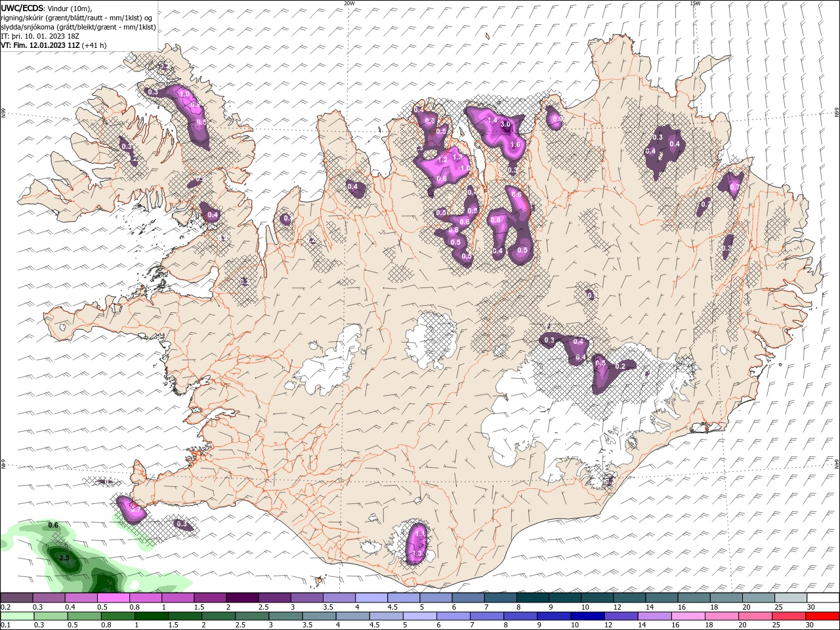Select the 'IT: þri. 10. 01. 2023 18Z' line
840x630 pixels.
click(41, 36)
